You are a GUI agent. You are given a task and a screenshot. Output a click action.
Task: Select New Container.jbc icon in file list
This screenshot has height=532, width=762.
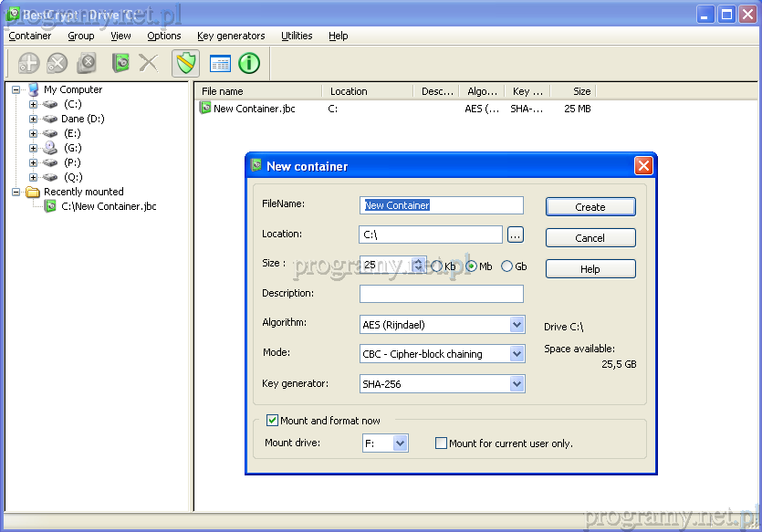coord(205,108)
